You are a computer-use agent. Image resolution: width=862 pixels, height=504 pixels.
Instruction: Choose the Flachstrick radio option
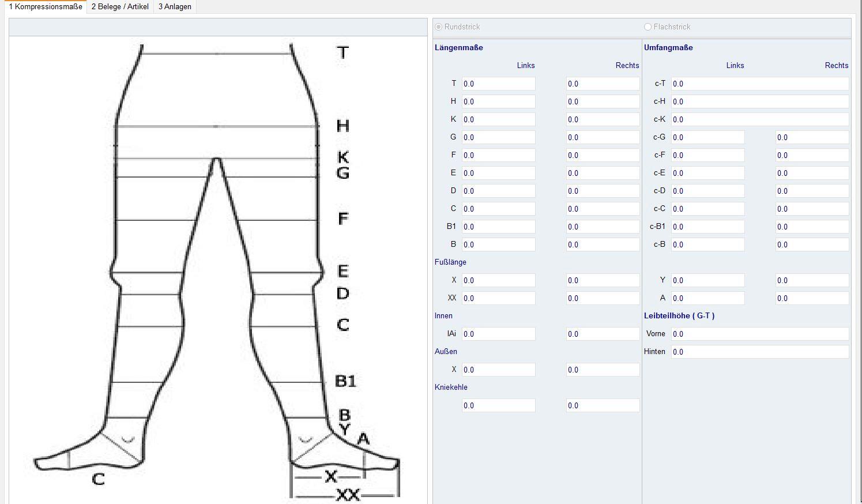(648, 27)
